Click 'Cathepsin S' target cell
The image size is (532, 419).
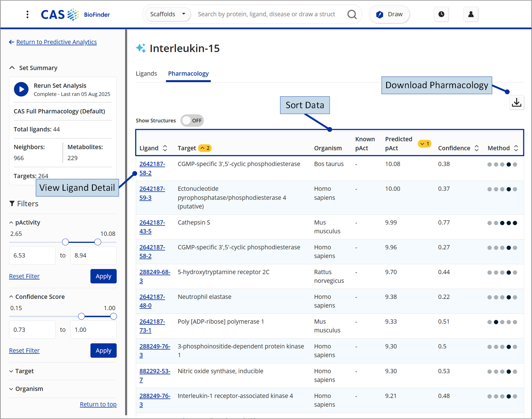pyautogui.click(x=194, y=223)
